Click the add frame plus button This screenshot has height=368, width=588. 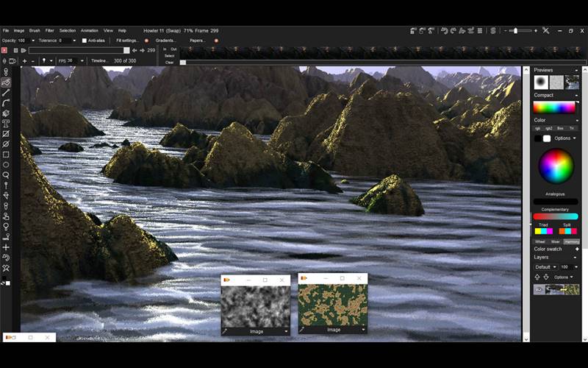click(25, 61)
